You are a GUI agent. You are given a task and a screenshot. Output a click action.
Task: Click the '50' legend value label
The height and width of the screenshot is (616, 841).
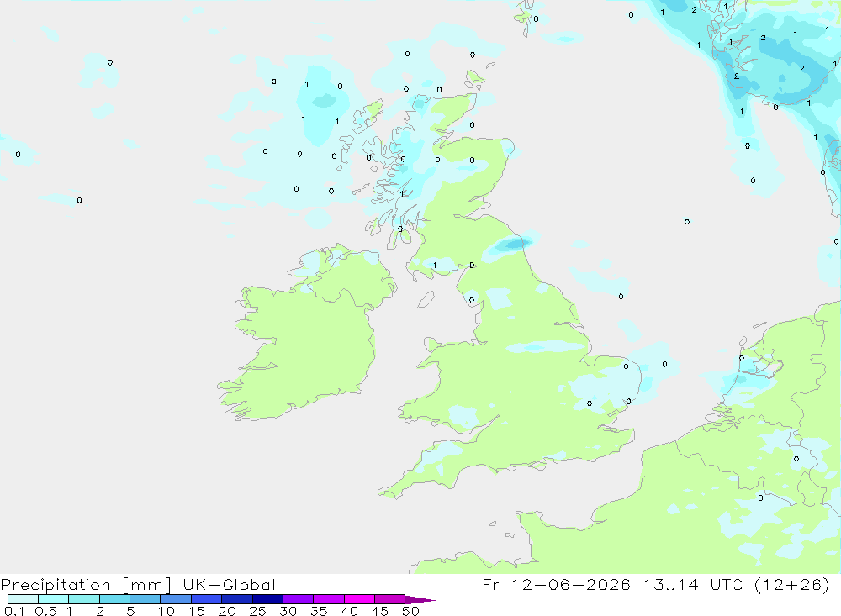pyautogui.click(x=410, y=611)
